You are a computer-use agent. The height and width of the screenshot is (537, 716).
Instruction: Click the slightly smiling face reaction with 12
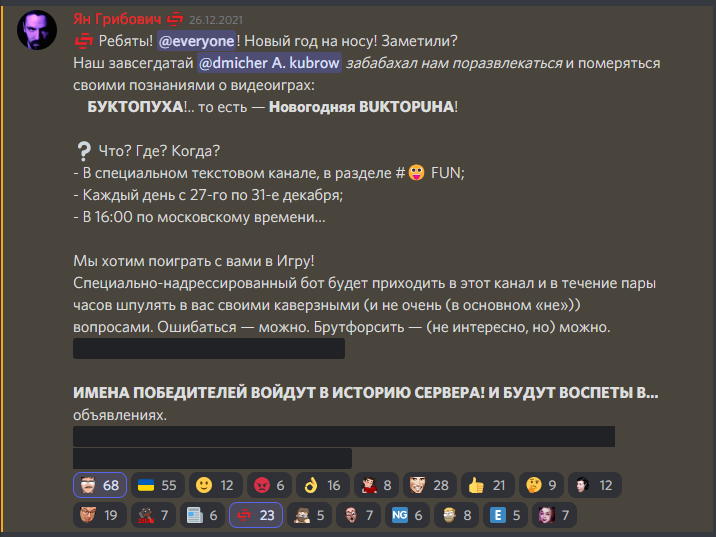pos(215,486)
